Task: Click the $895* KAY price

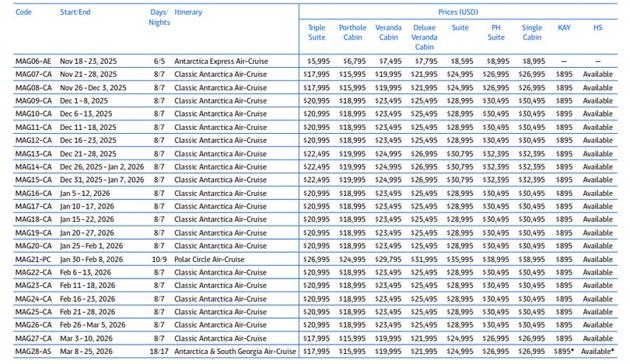Action: point(564,351)
